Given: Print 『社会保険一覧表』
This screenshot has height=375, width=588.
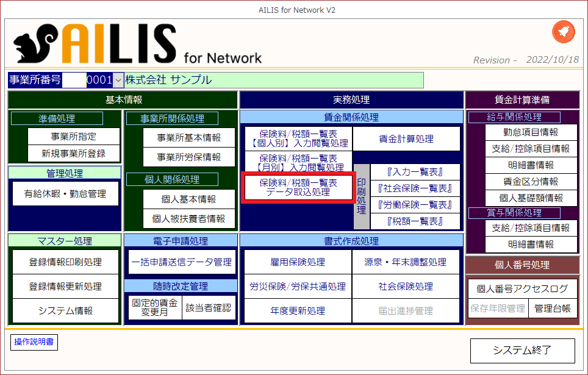Looking at the screenshot, I should pyautogui.click(x=415, y=188).
